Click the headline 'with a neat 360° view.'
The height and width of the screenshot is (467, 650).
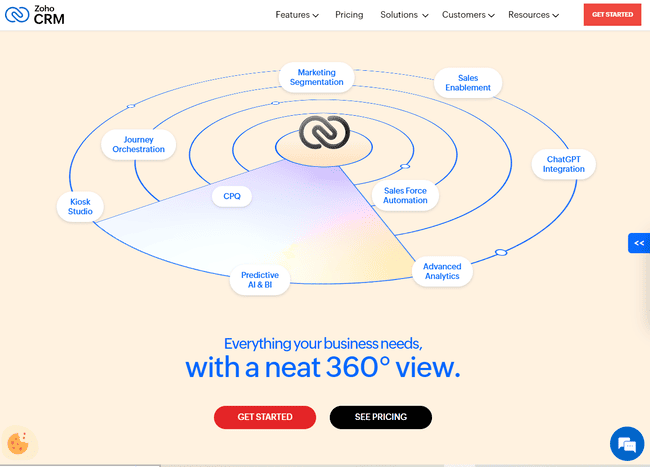323,368
